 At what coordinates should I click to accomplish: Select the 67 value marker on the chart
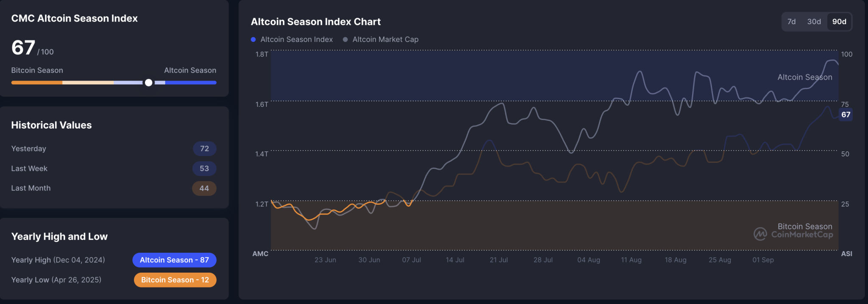click(846, 114)
